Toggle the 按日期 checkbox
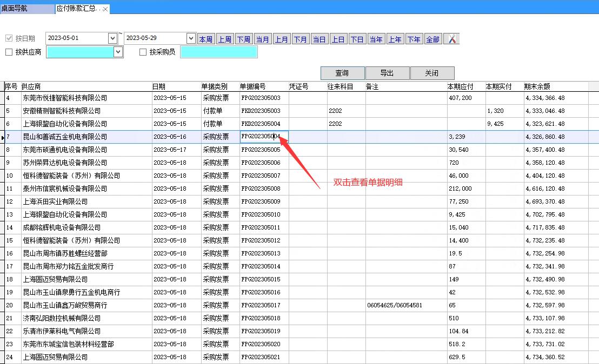Screen dimensions: 599x364 click(x=9, y=38)
